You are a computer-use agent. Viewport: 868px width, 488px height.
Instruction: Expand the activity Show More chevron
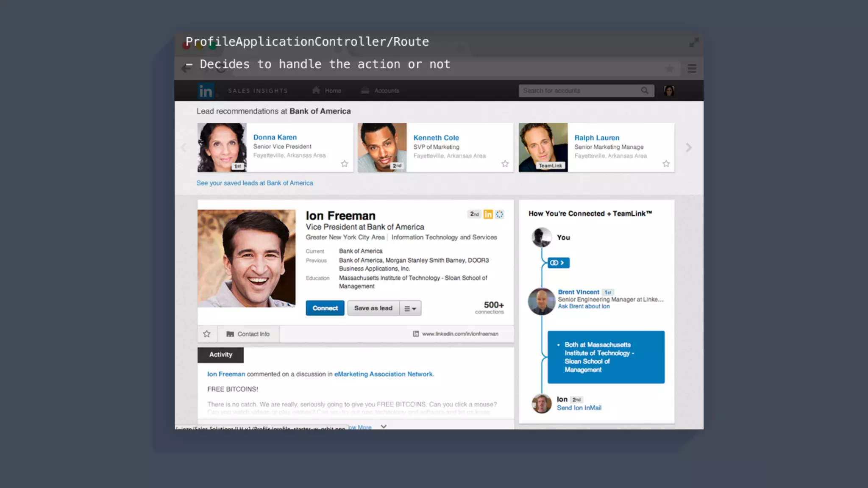coord(384,427)
